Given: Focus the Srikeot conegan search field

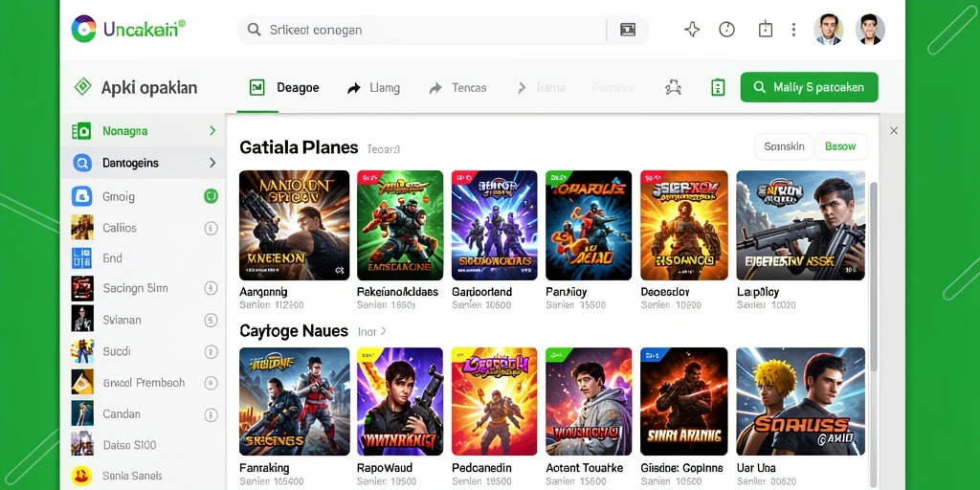Looking at the screenshot, I should (442, 30).
